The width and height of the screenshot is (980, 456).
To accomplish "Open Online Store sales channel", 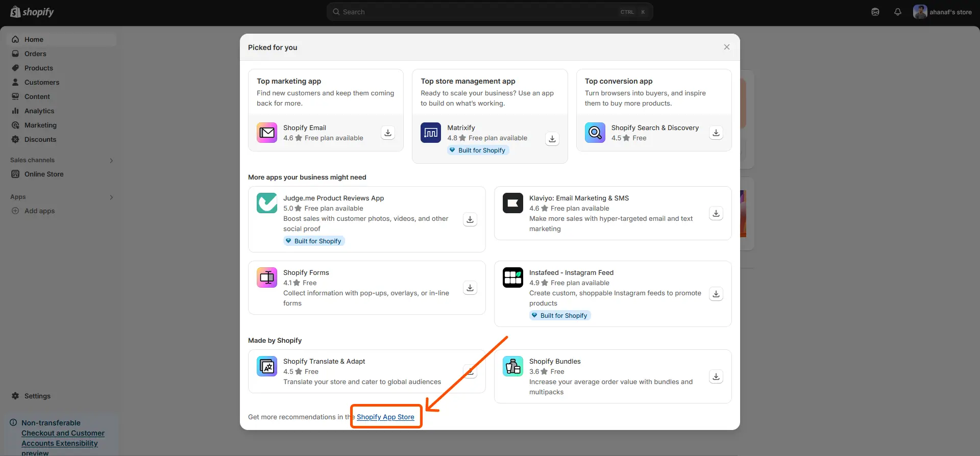I will click(x=61, y=174).
